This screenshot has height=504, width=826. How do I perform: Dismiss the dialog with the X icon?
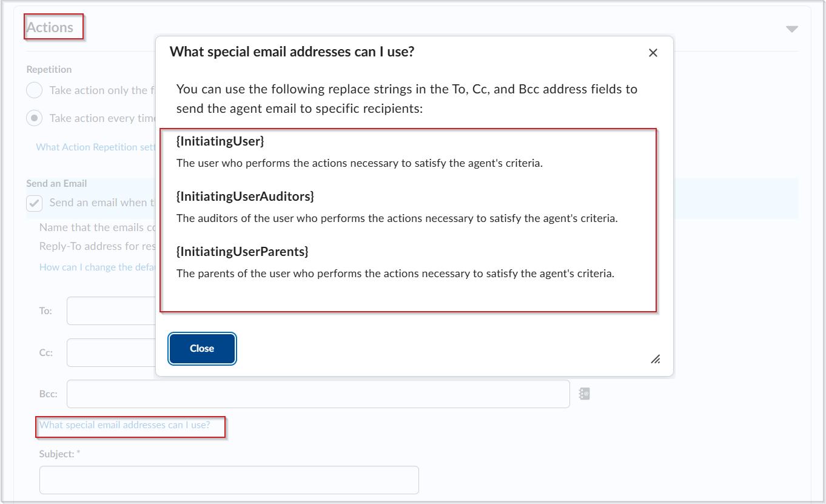coord(653,53)
